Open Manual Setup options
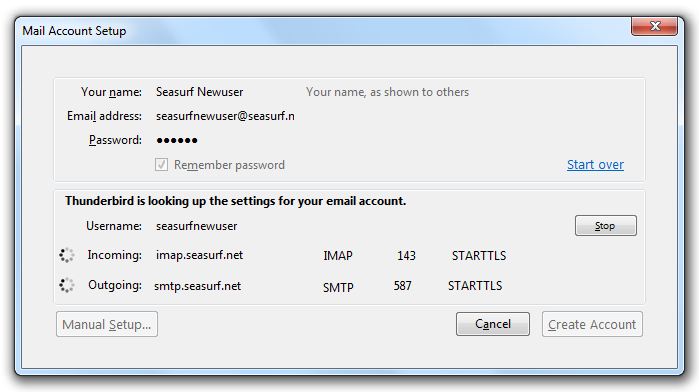699x392 pixels. pos(107,324)
